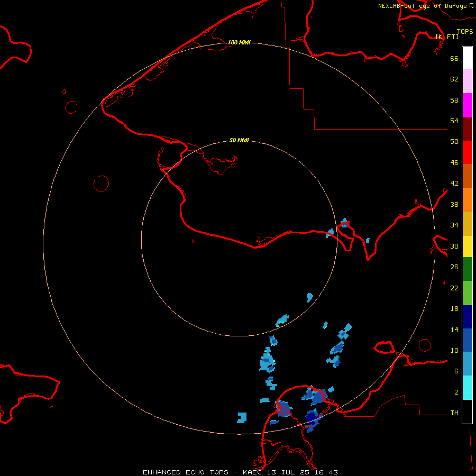Click the "26" legend value
The width and height of the screenshot is (476, 476).
454,267
